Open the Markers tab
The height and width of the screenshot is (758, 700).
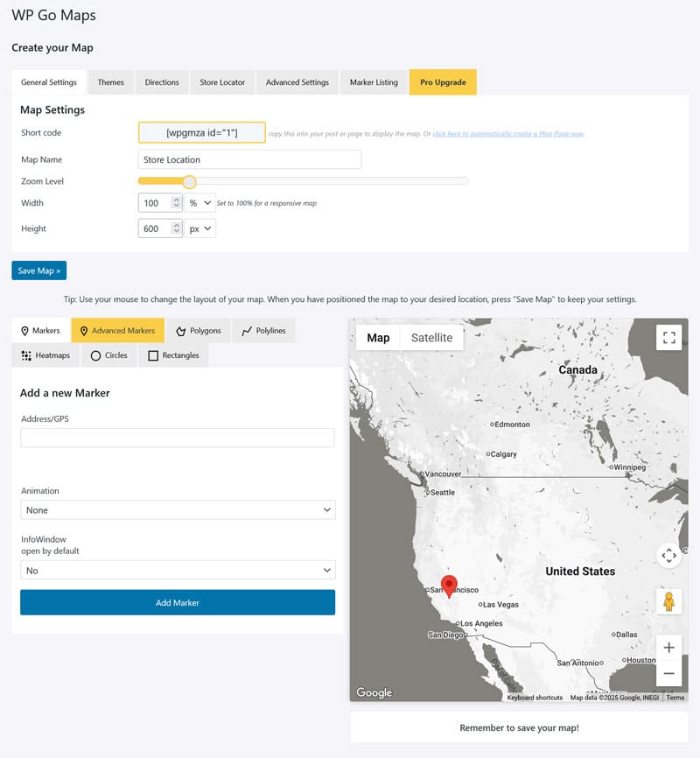40,331
